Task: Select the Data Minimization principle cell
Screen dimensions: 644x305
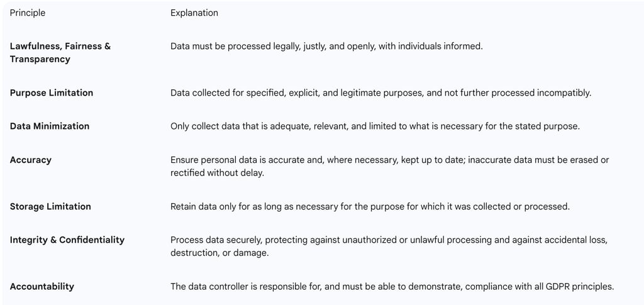Action: 49,126
